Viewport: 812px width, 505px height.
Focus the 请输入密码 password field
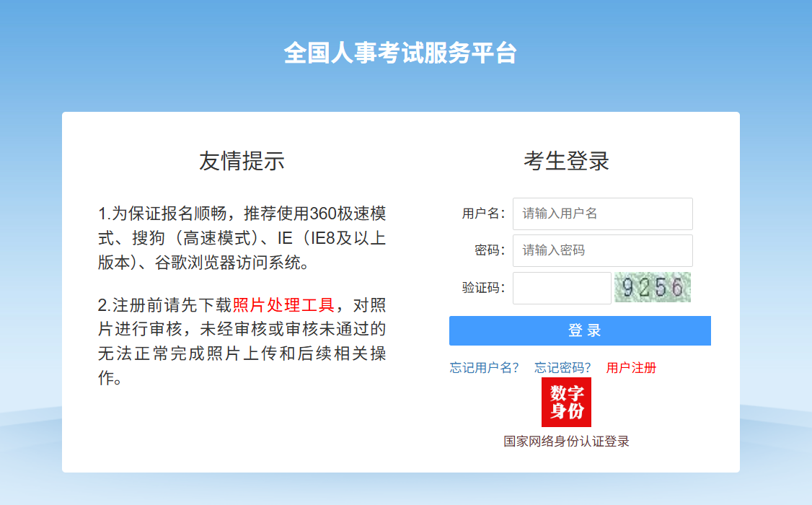(602, 250)
